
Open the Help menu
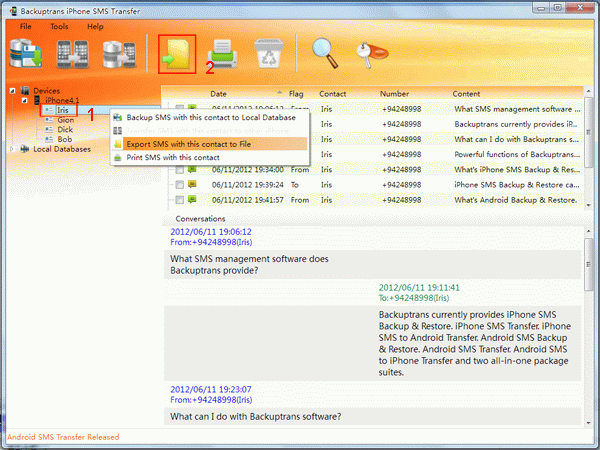point(95,26)
